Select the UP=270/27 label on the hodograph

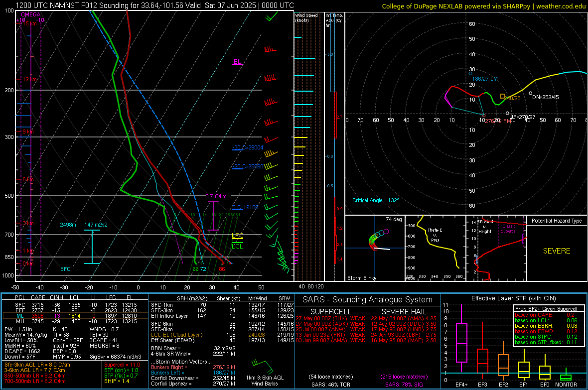point(522,118)
